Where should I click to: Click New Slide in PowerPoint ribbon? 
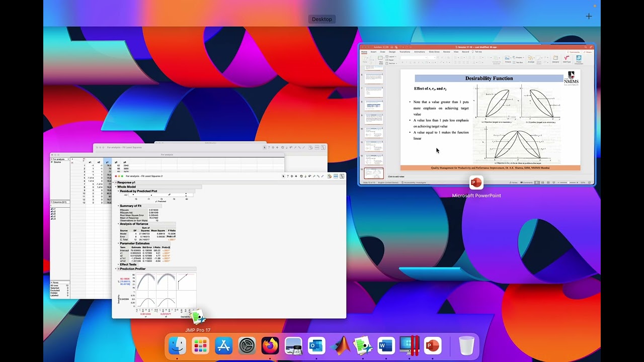381,59
